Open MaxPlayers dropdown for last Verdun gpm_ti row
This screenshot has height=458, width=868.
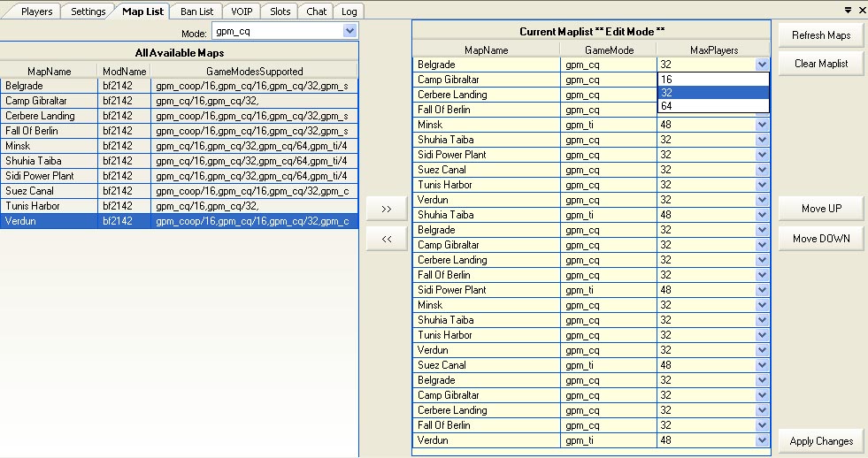[763, 440]
